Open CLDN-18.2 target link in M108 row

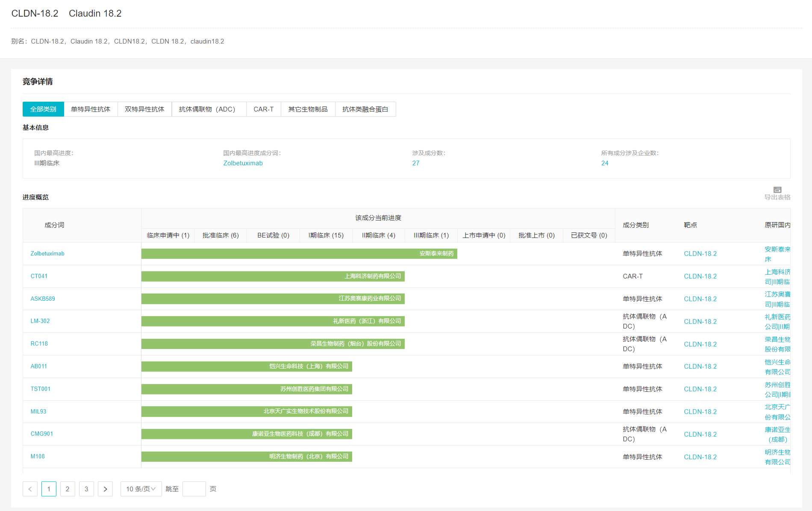700,457
